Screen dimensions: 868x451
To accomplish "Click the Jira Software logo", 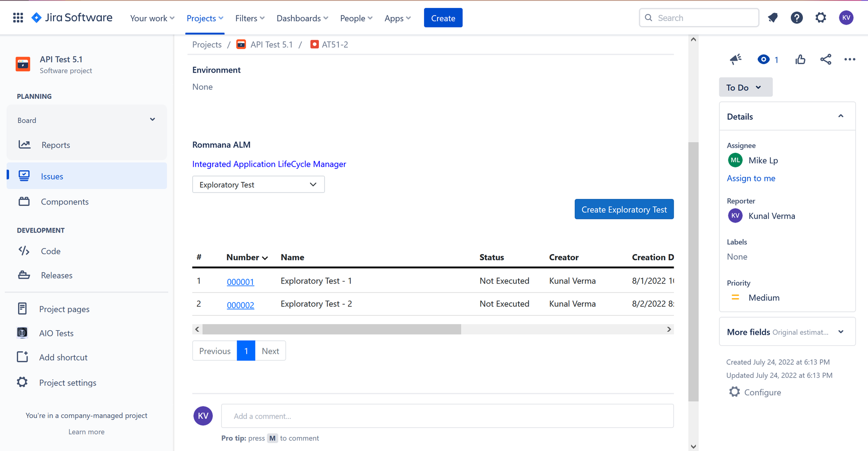I will [72, 18].
